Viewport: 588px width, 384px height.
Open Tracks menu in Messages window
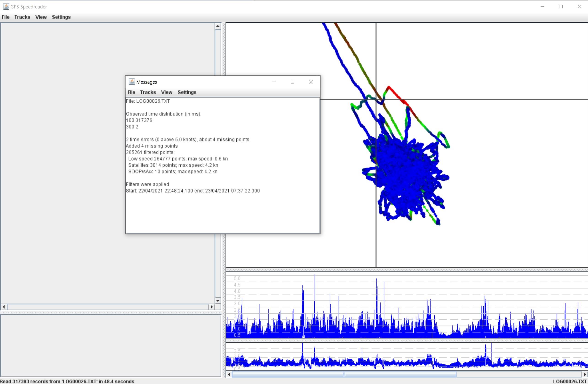click(148, 92)
